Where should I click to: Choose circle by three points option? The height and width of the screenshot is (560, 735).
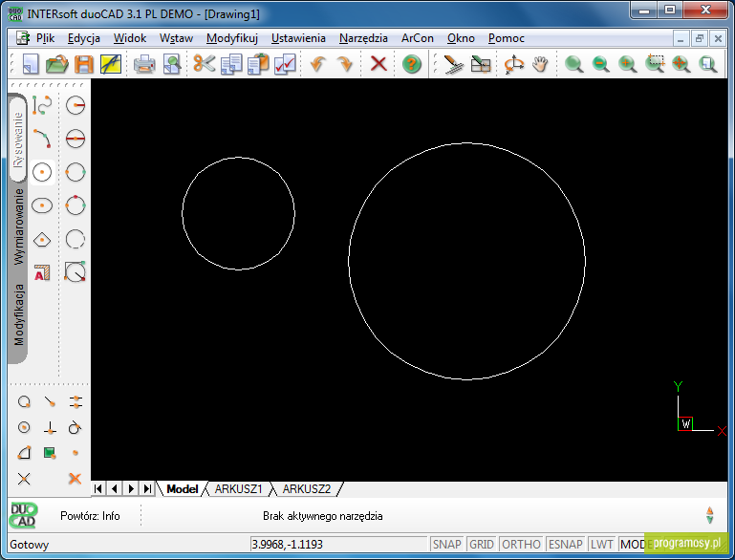tap(75, 205)
